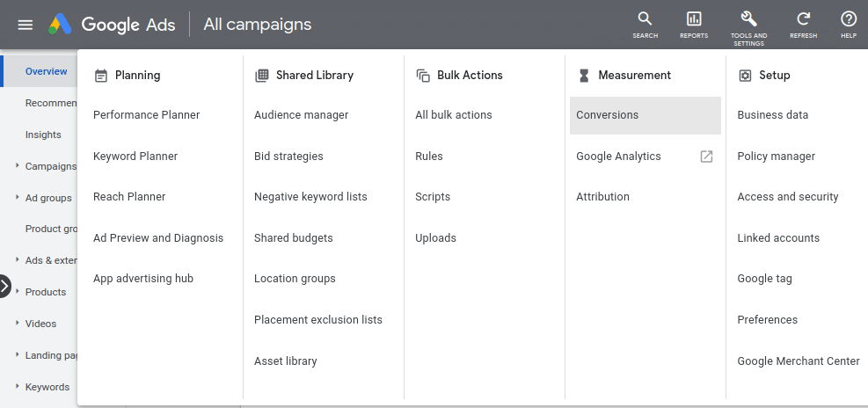Open Google Merchant Center
The image size is (868, 408).
pos(799,361)
